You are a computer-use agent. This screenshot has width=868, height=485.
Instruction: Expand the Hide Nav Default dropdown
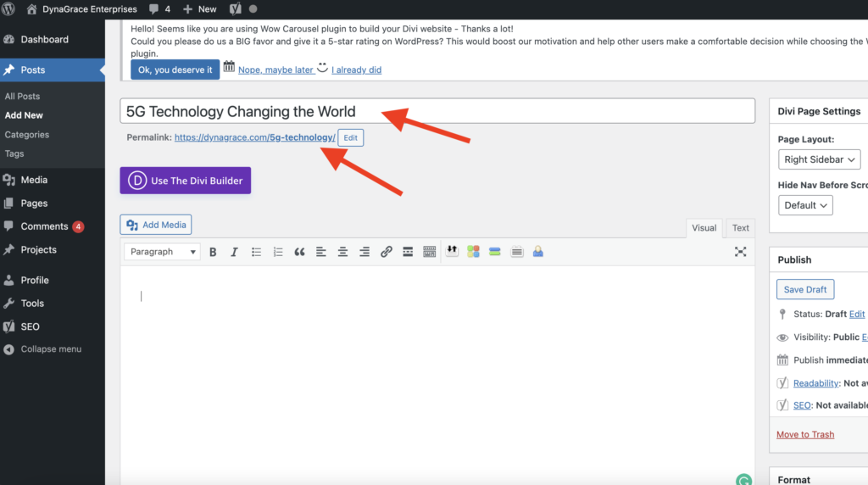(x=805, y=205)
